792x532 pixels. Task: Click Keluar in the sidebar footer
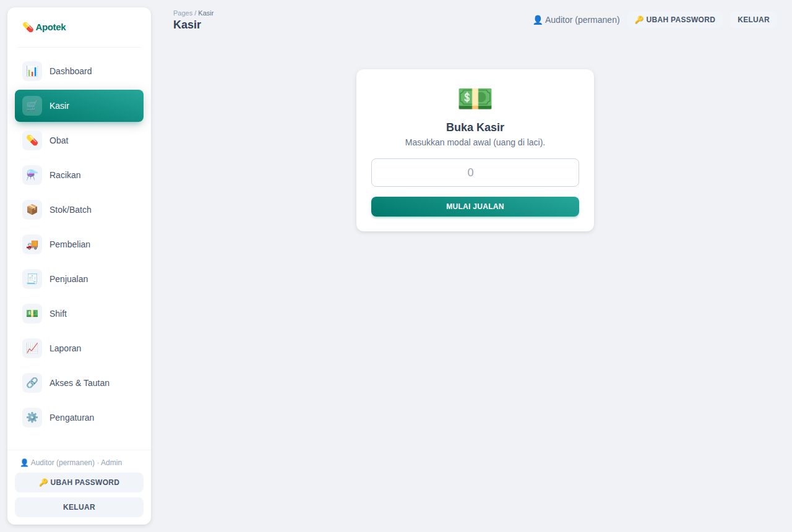point(79,507)
